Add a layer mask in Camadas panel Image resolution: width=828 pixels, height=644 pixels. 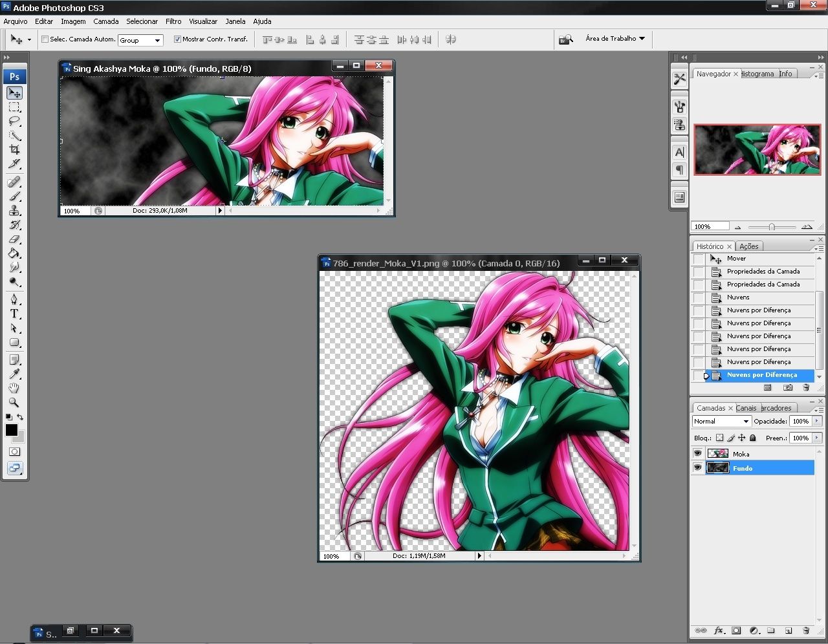point(736,630)
